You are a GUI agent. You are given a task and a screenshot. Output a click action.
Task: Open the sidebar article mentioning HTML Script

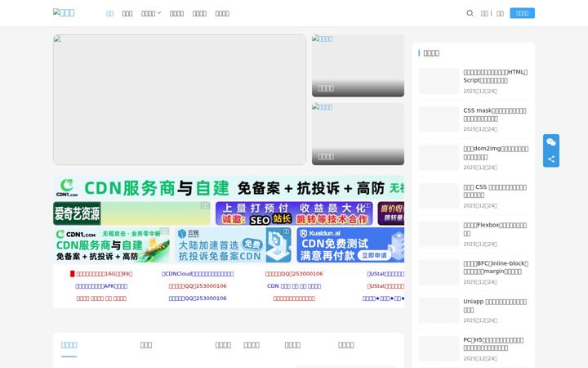tap(496, 76)
